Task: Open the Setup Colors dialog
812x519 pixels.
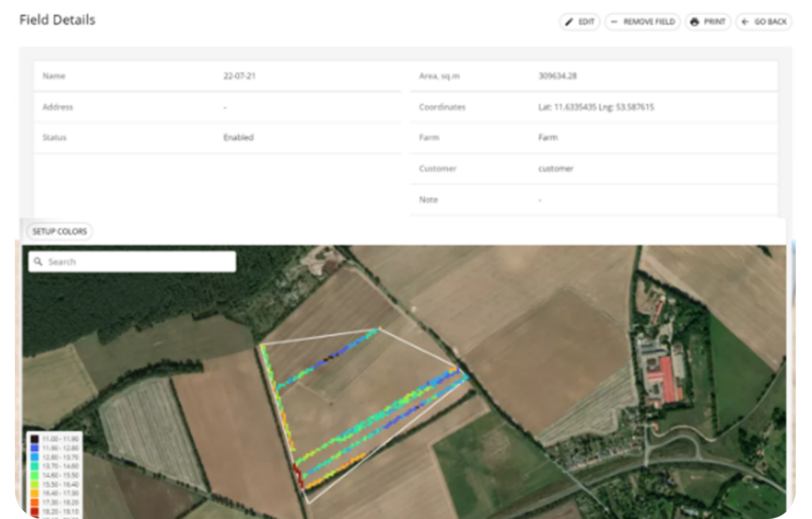Action: 59,232
